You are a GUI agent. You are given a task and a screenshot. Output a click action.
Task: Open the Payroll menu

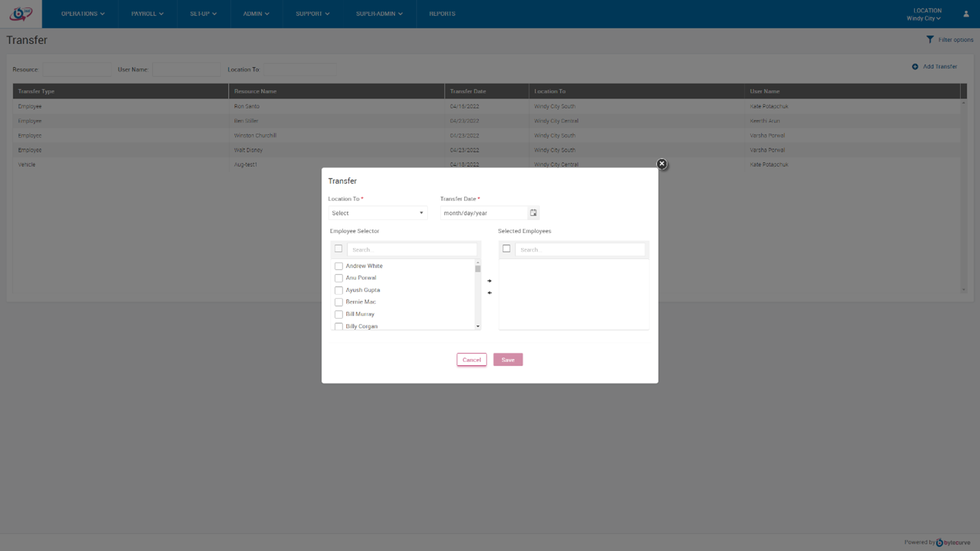(147, 14)
